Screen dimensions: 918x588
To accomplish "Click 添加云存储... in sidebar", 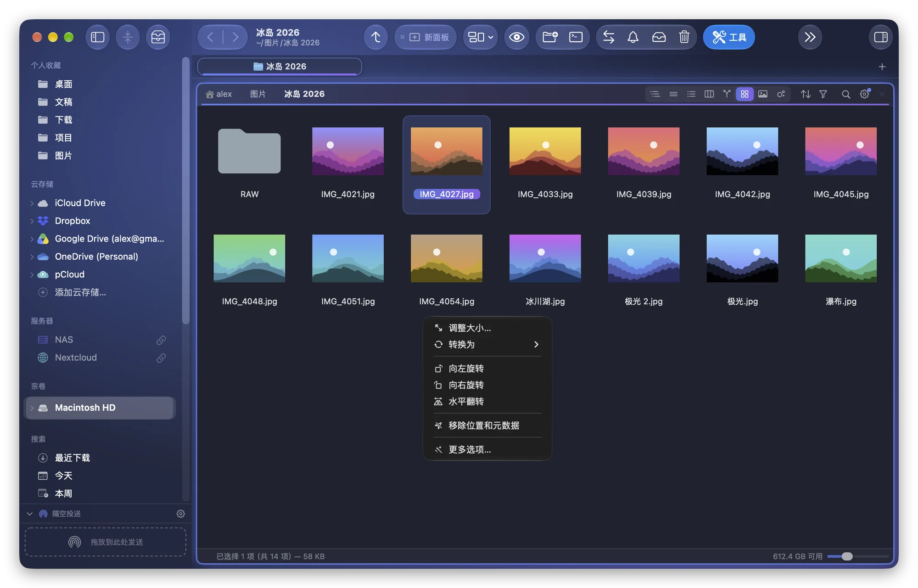I will (80, 292).
